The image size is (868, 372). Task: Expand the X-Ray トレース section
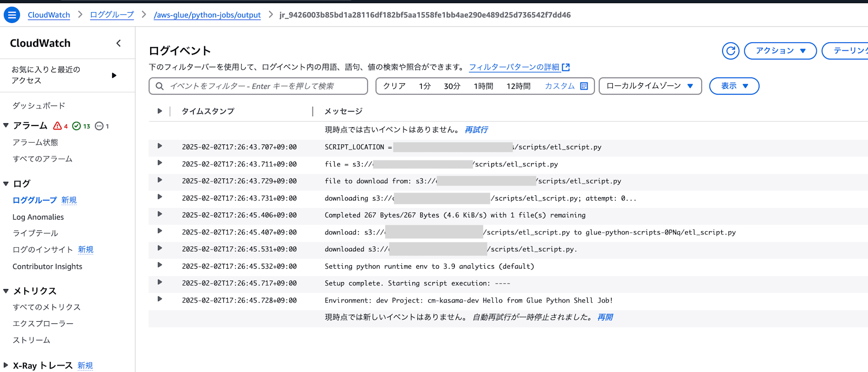(x=6, y=365)
